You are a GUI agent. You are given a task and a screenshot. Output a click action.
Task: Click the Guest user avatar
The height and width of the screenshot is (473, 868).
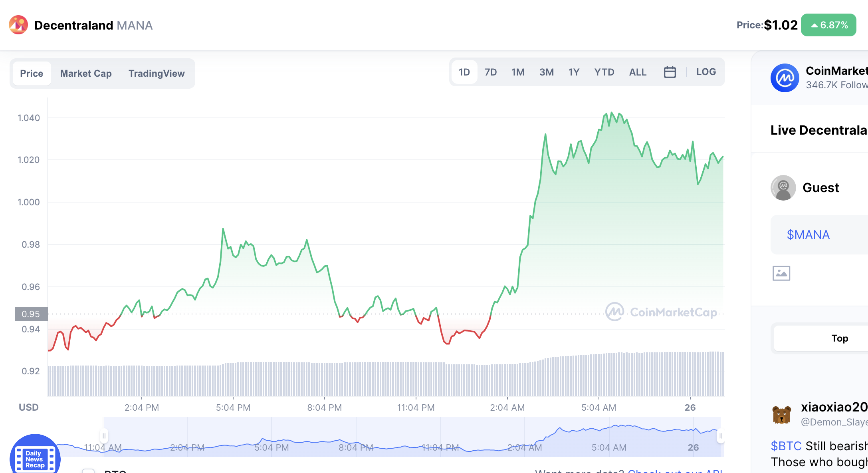[783, 187]
